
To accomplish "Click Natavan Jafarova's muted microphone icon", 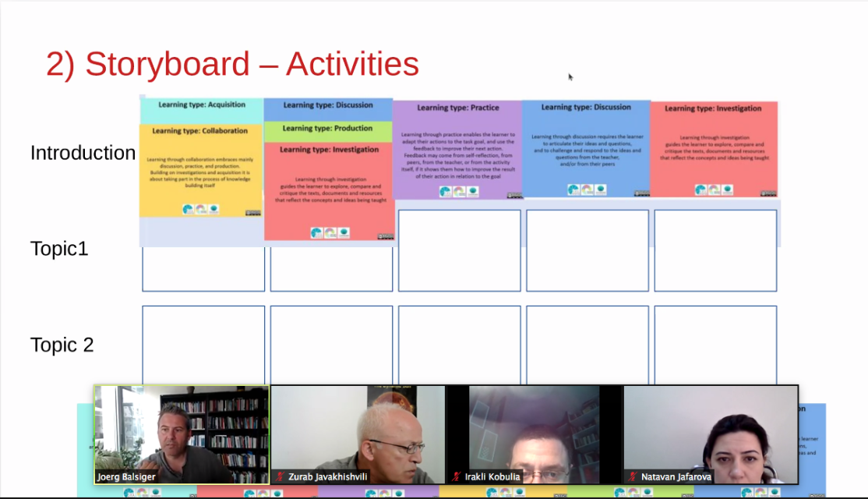I will click(x=633, y=476).
